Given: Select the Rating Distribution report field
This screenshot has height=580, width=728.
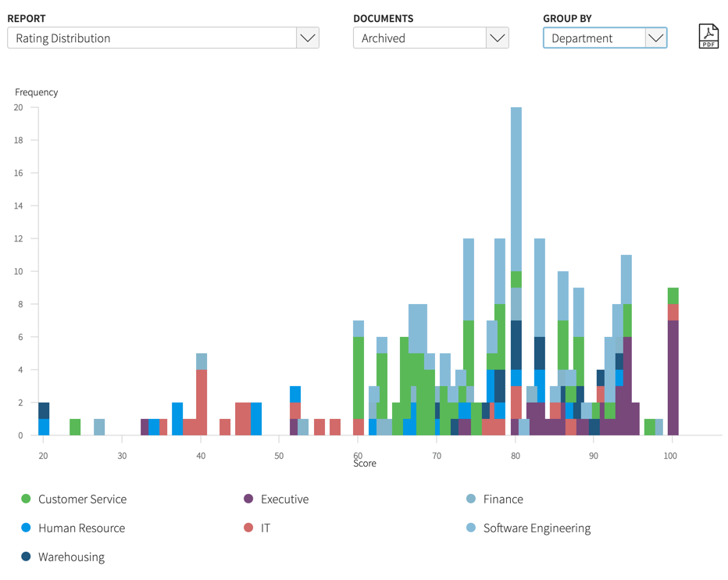Looking at the screenshot, I should 156,37.
